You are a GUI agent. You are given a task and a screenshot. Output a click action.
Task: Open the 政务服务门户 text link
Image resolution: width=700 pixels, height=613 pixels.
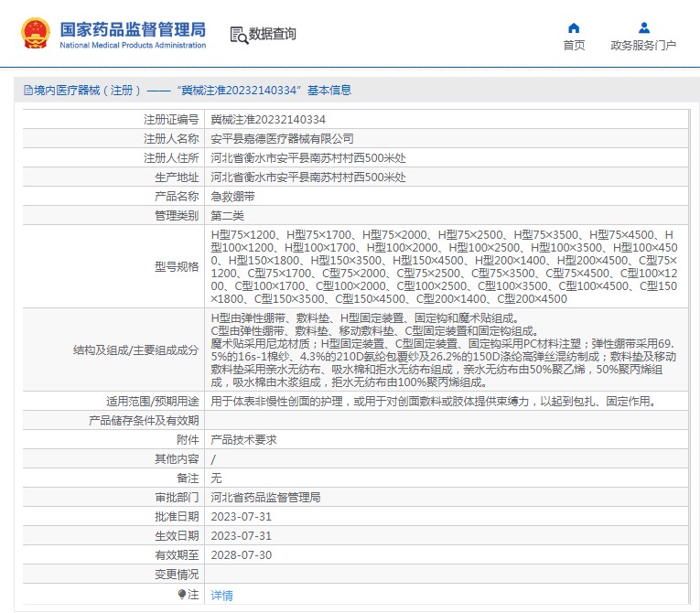coord(643,46)
